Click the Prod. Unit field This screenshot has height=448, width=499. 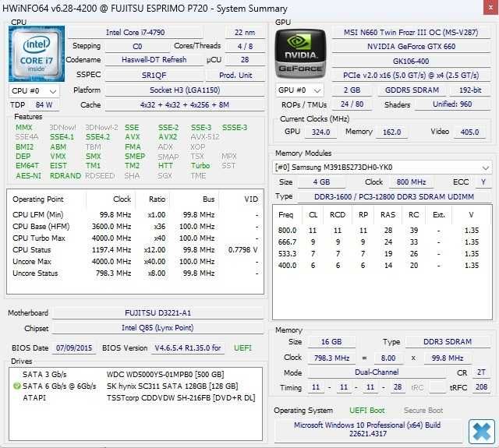coord(235,76)
